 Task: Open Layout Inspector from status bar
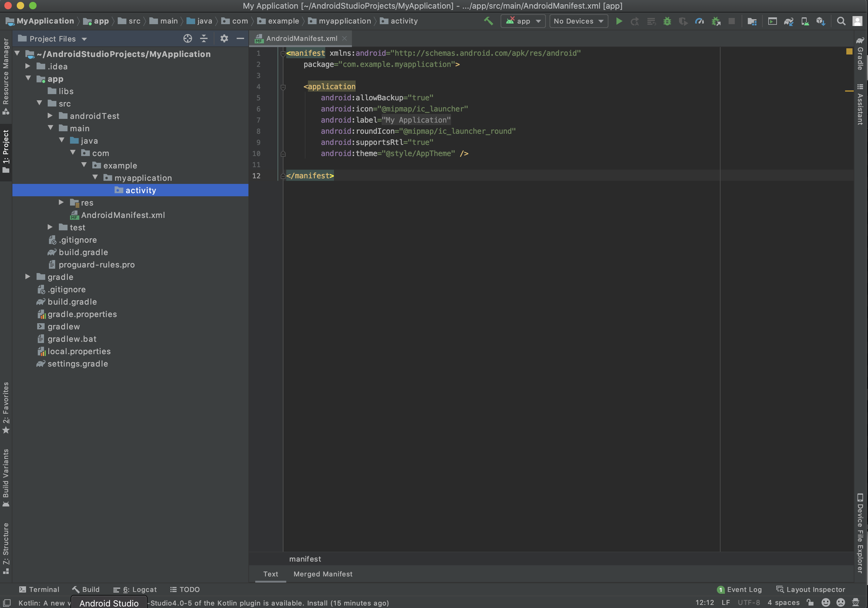pos(811,589)
